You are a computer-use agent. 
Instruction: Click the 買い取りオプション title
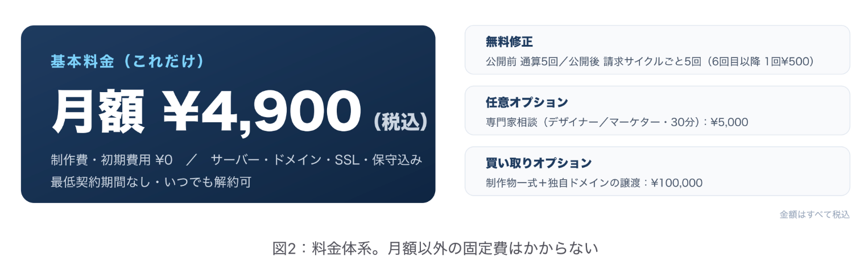(539, 163)
